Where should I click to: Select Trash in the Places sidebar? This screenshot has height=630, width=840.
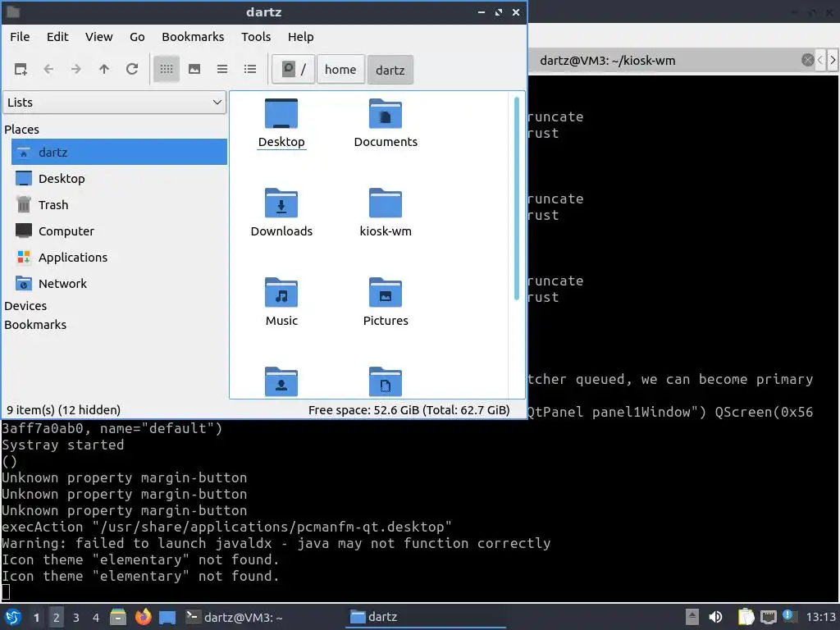coord(120,204)
